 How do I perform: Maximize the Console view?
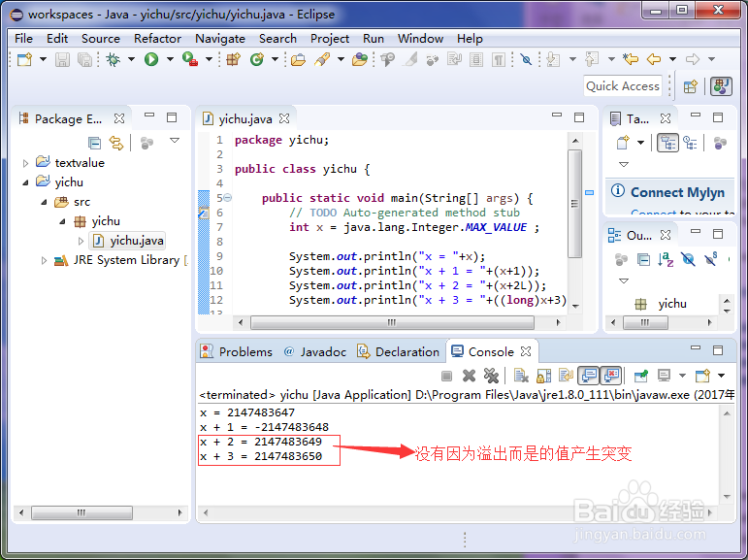pyautogui.click(x=718, y=350)
